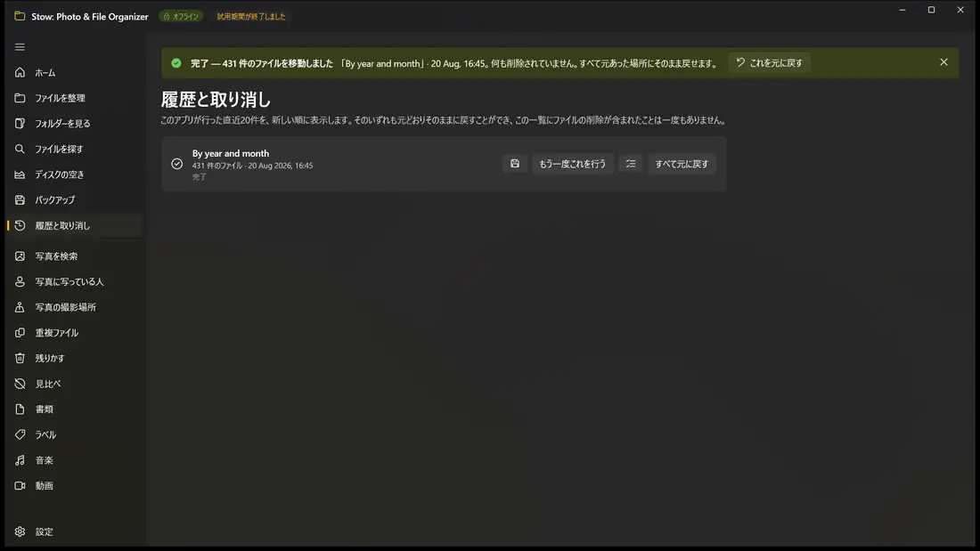The height and width of the screenshot is (551, 980).
Task: Click the ホーム house icon
Action: 20,72
